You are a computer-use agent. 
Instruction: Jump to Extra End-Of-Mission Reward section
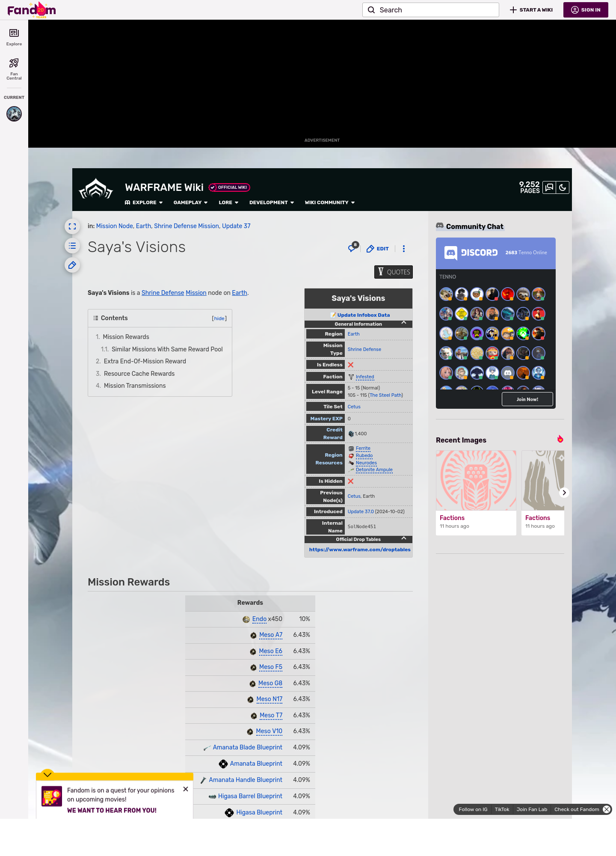click(x=145, y=361)
